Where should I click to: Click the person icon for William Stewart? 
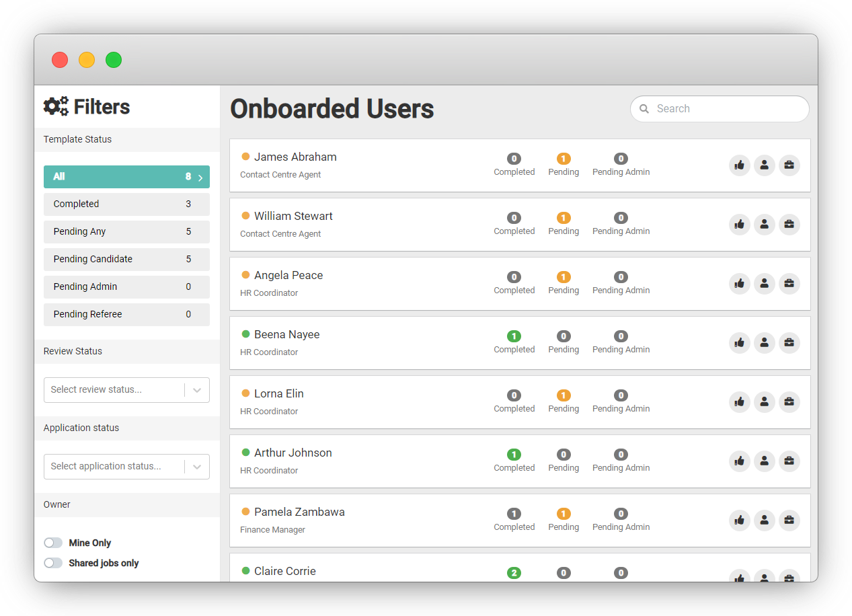coord(764,224)
